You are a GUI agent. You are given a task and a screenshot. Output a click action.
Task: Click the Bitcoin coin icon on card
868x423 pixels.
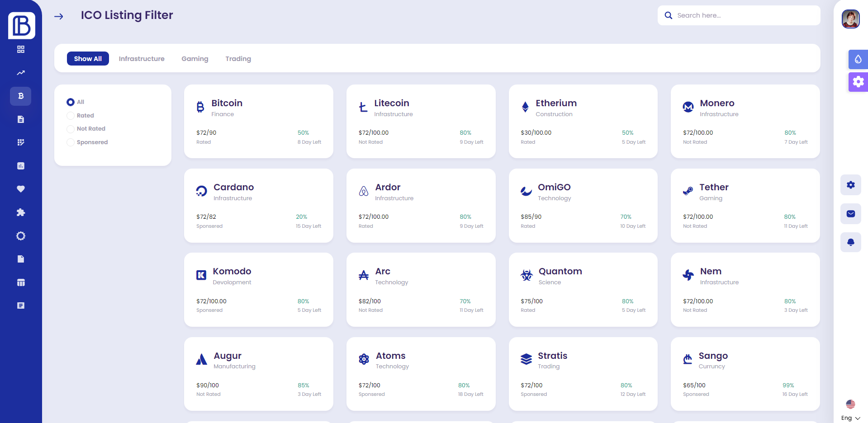tap(200, 107)
